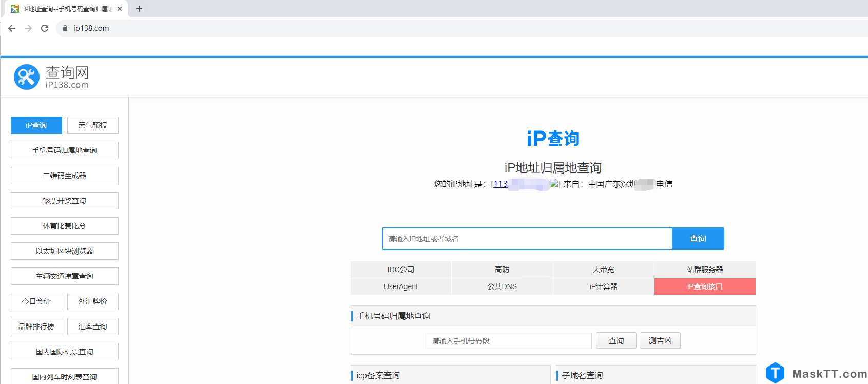Reload the ip138.com page

click(45, 28)
